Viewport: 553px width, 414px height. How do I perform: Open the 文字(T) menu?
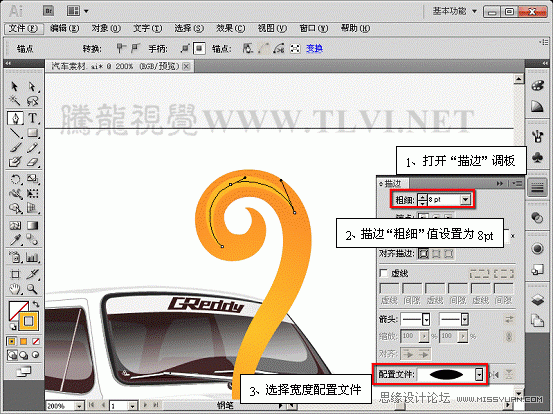148,28
